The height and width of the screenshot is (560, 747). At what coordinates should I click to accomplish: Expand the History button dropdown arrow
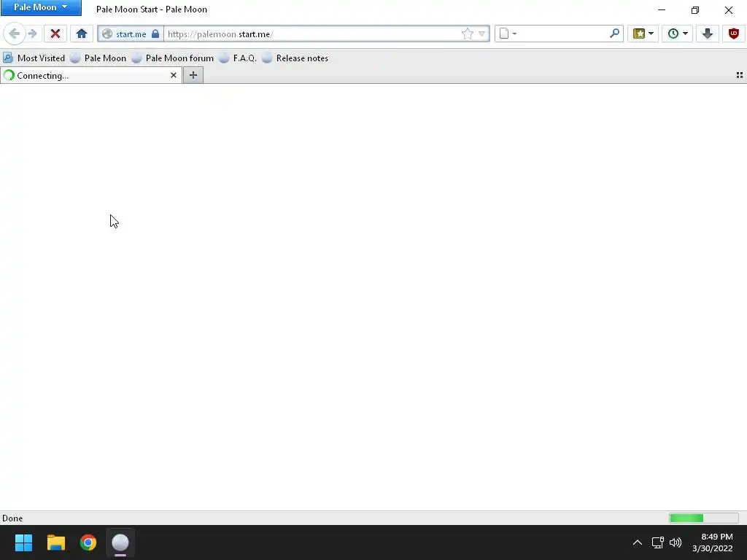point(686,34)
